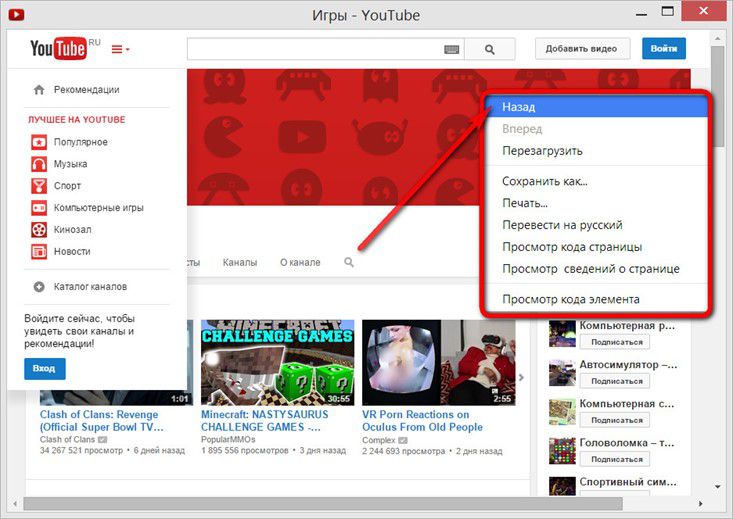The image size is (733, 519).
Task: Click the Рекомендации home icon
Action: tap(39, 89)
